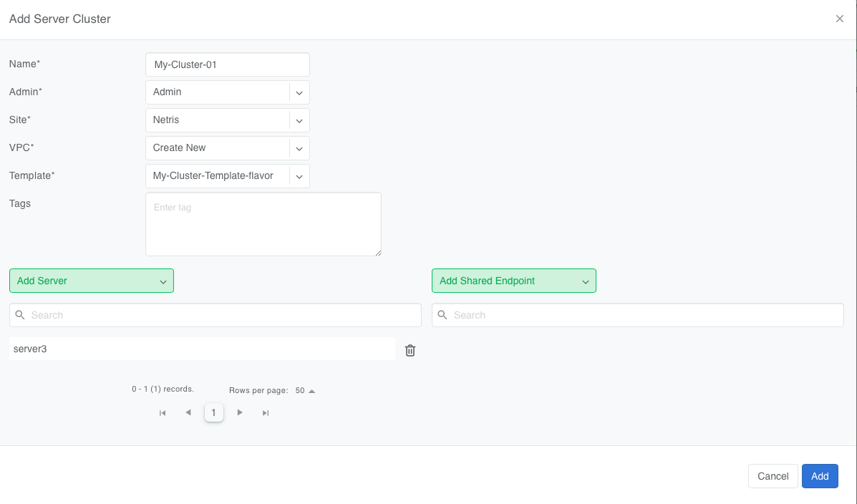Click the Name input field
The width and height of the screenshot is (857, 504).
(x=228, y=64)
